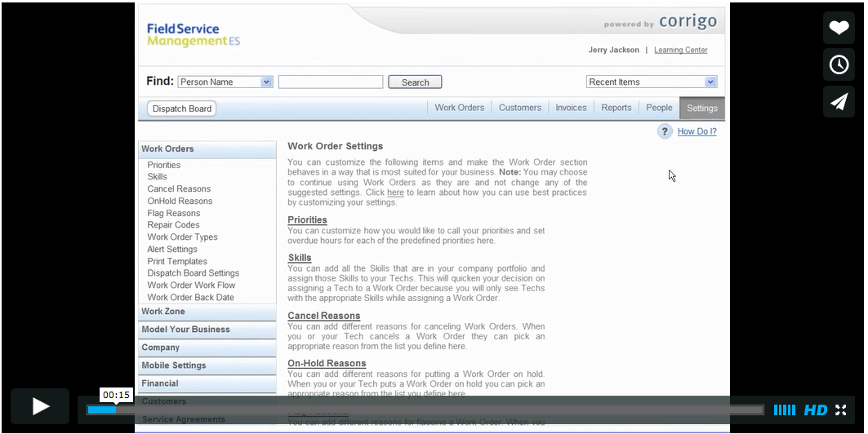Open the Person Name find dropdown
This screenshot has height=434, width=868.
tap(225, 82)
